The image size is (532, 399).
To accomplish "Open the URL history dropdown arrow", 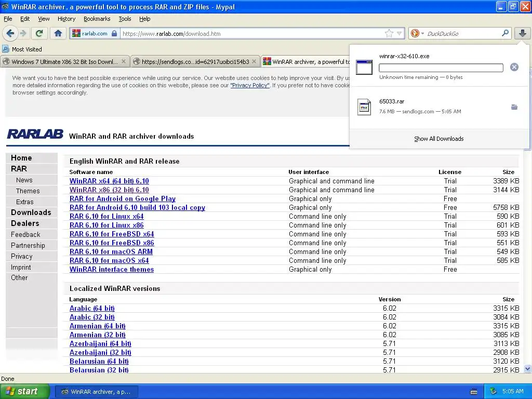I will tap(400, 33).
